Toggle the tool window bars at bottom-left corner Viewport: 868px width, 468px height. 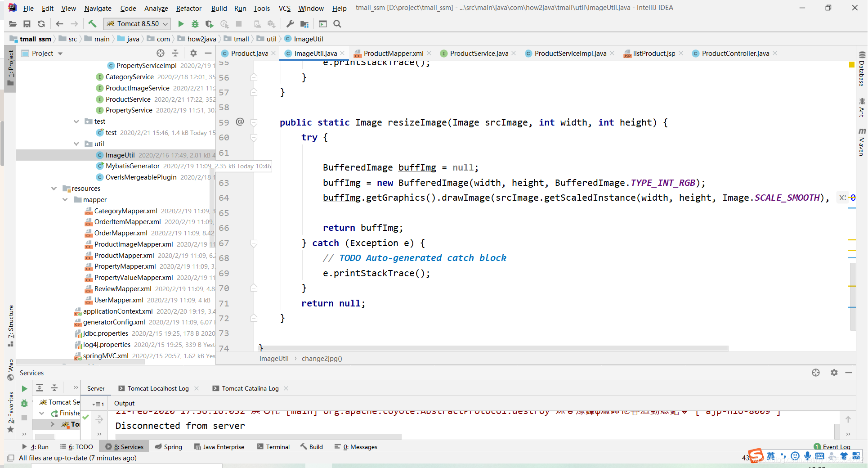11,458
